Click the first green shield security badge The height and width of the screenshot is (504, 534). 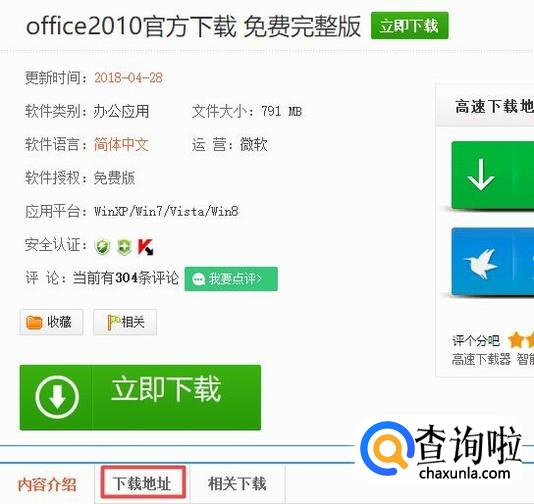tap(102, 246)
